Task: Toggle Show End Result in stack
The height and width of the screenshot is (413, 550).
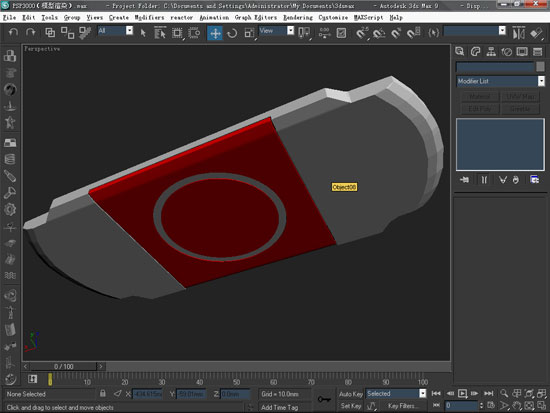Action: [484, 180]
